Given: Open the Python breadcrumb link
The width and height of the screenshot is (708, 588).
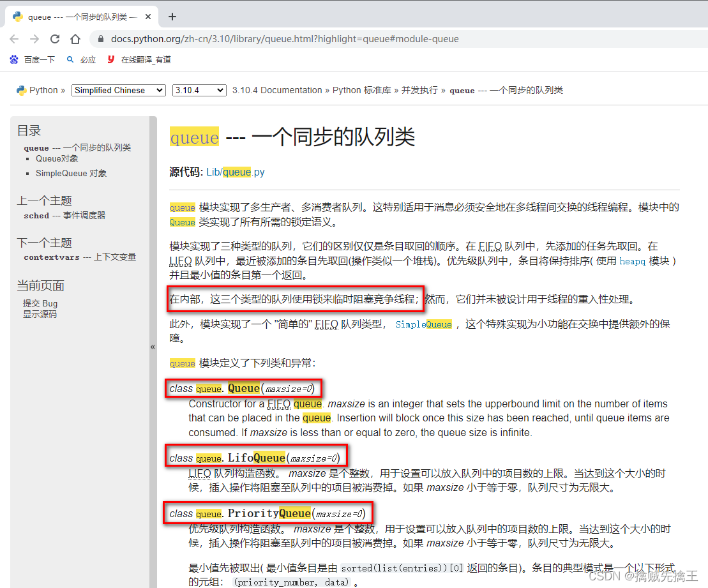Looking at the screenshot, I should 43,90.
